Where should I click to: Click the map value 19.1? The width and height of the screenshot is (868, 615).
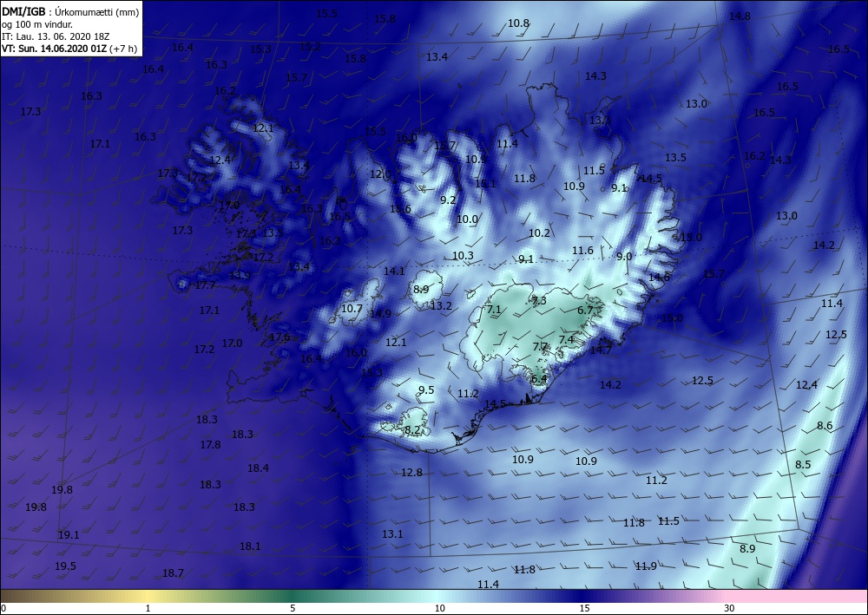(x=69, y=535)
